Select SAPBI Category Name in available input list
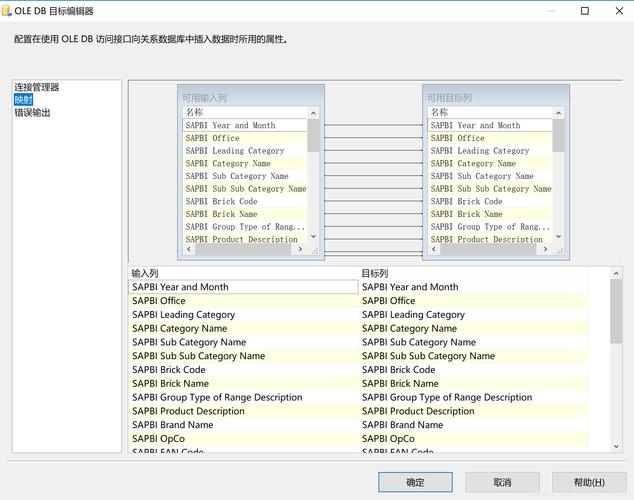This screenshot has height=500, width=634. [245, 163]
